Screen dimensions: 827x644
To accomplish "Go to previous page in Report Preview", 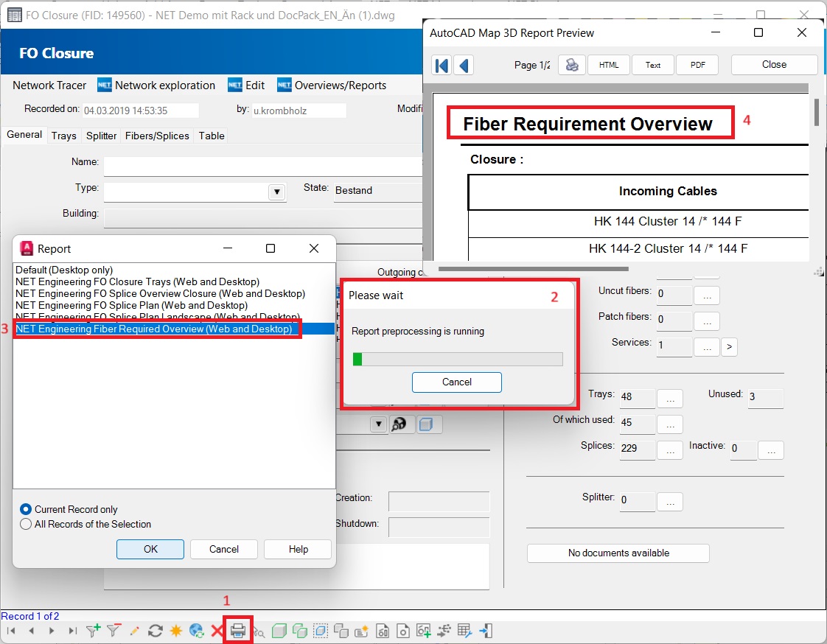I will click(464, 66).
